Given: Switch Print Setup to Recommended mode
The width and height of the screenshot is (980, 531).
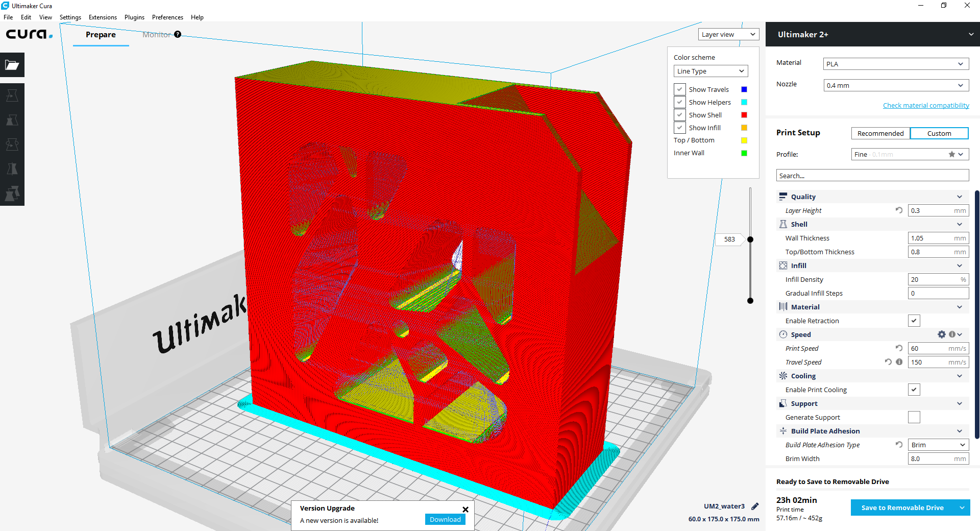Looking at the screenshot, I should click(x=880, y=133).
